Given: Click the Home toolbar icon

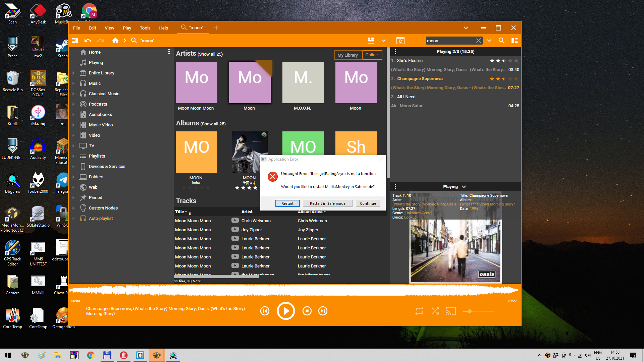Looking at the screenshot, I should pos(115,41).
